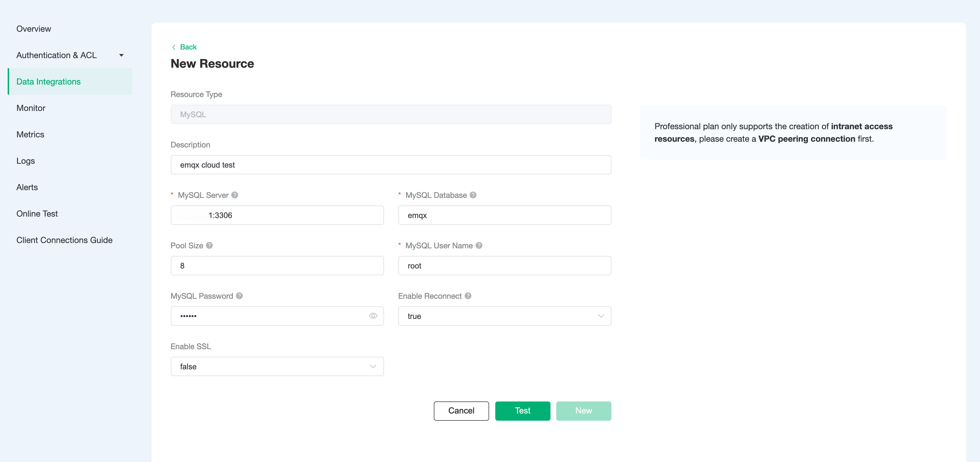Screen dimensions: 980x462
Task: Open the Overview sidebar item
Action: 34,29
